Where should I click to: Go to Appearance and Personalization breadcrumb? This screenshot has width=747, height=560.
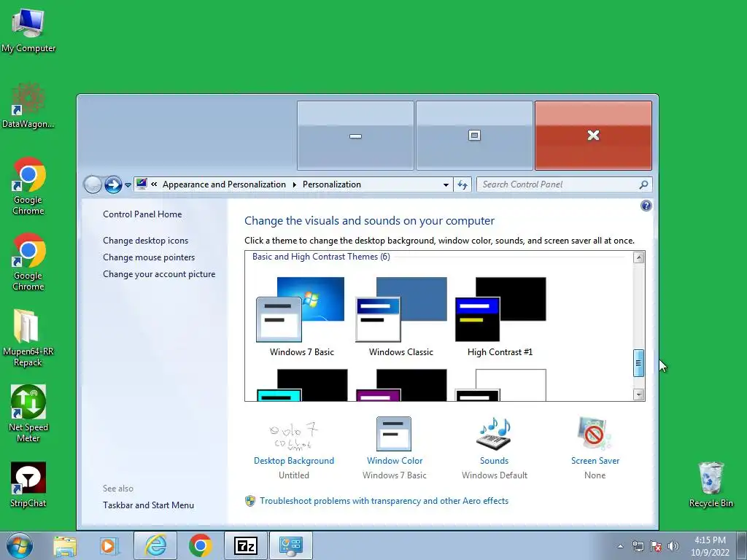pyautogui.click(x=224, y=184)
